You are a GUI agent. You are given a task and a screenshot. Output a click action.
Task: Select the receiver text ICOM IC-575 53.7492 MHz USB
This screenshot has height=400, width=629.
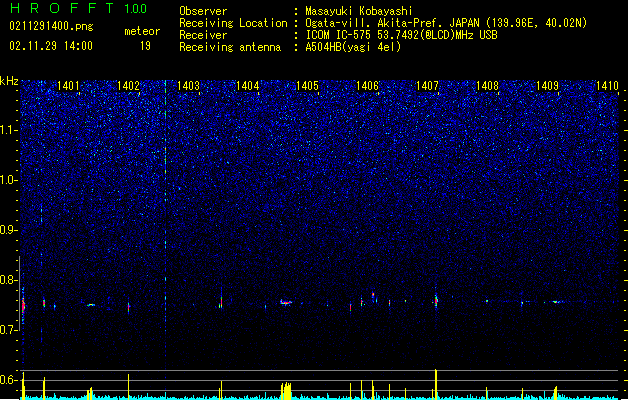[x=401, y=35]
